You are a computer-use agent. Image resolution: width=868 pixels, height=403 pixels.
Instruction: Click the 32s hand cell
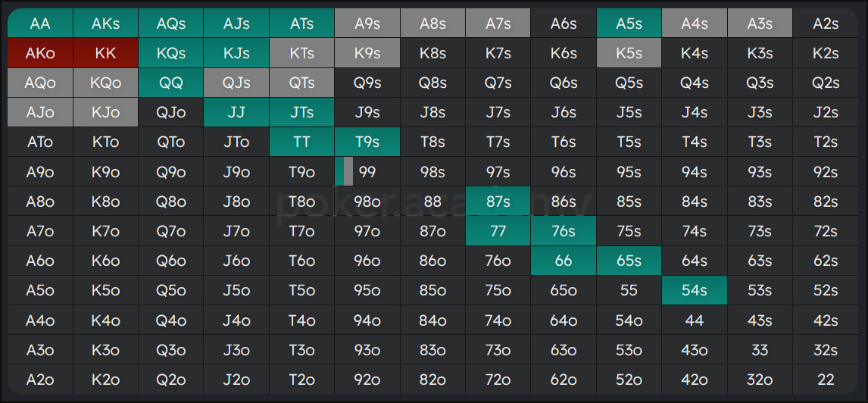pos(826,350)
